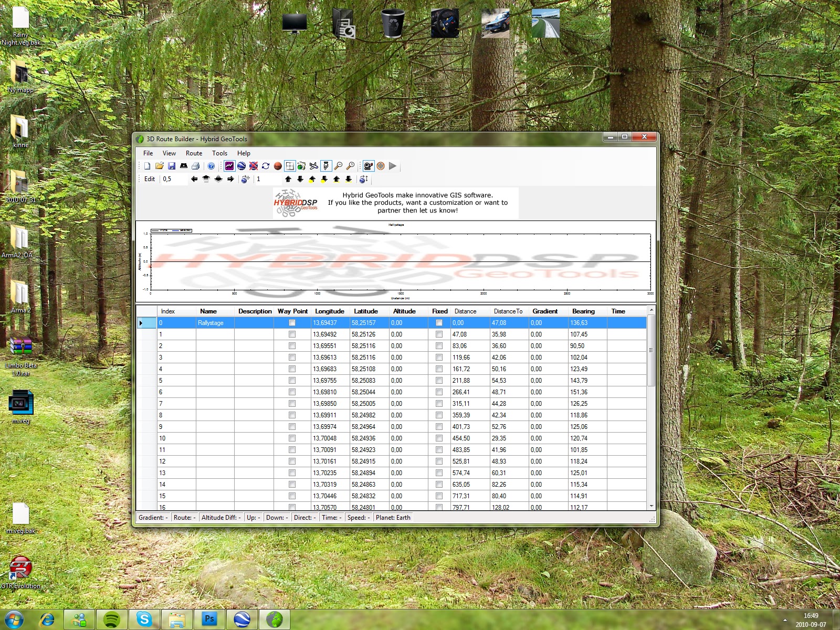Screen dimensions: 840x630
Task: Click the DistanceTo column header
Action: 508,311
